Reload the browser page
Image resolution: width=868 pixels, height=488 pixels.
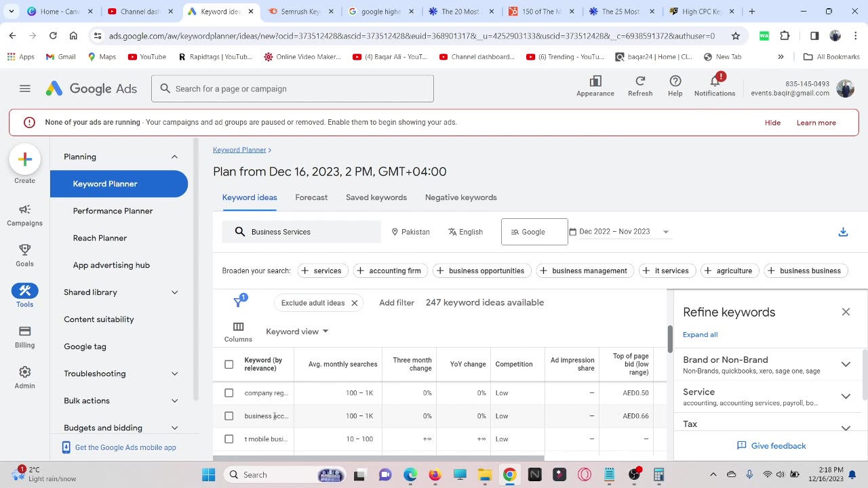[x=53, y=36]
